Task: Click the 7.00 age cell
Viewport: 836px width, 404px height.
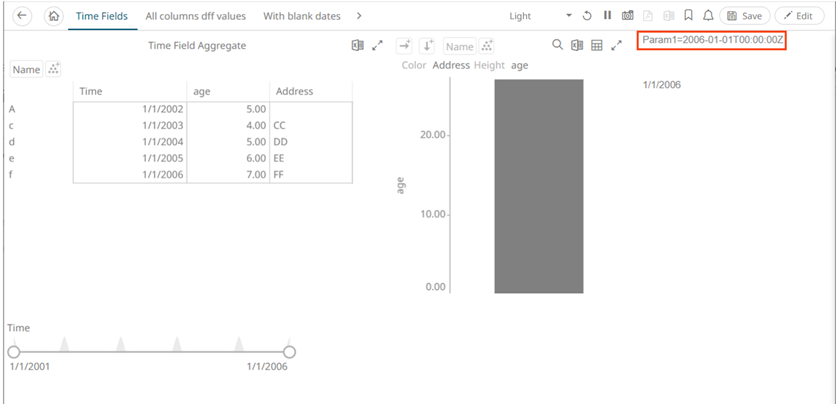Action: click(228, 174)
